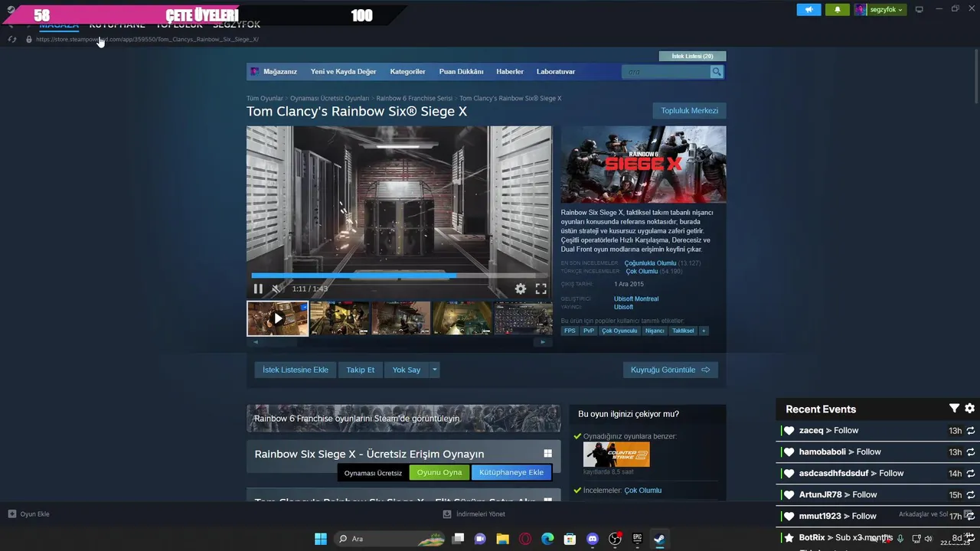Select the third screenshot thumbnail
980x551 pixels.
(401, 318)
